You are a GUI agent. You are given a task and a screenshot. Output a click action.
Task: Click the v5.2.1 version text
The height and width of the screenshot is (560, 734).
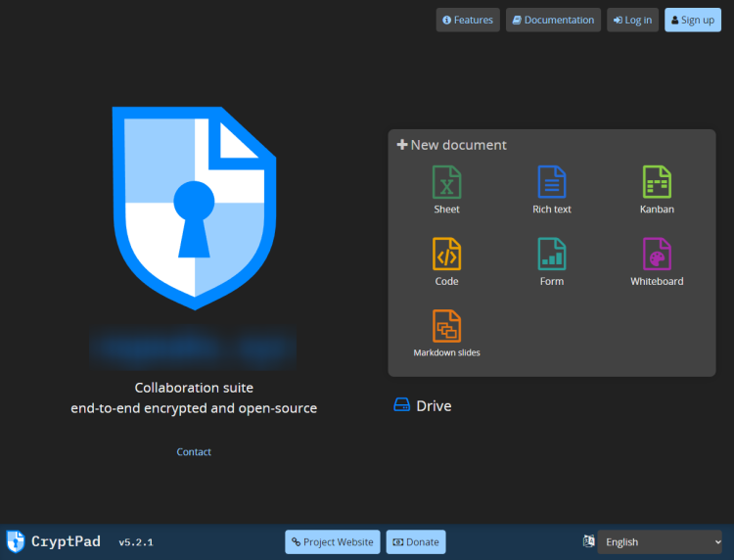(136, 542)
